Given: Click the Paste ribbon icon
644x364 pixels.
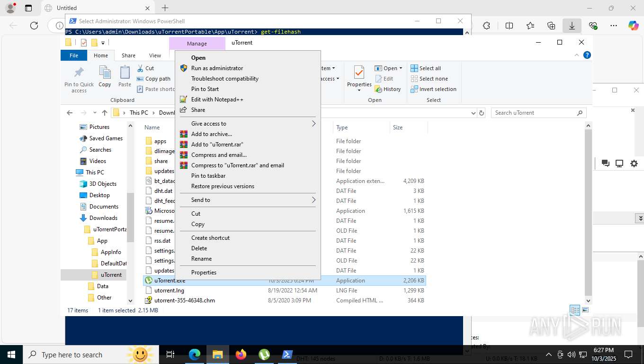Looking at the screenshot, I should (x=125, y=77).
